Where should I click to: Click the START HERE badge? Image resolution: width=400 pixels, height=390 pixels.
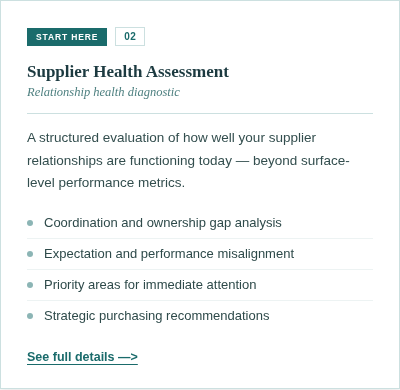point(67,37)
